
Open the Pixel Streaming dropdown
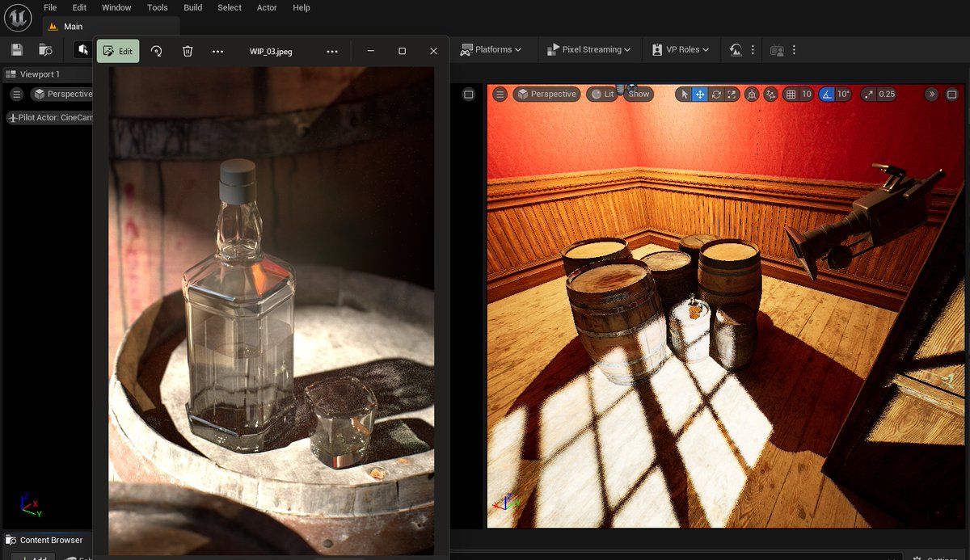point(589,50)
